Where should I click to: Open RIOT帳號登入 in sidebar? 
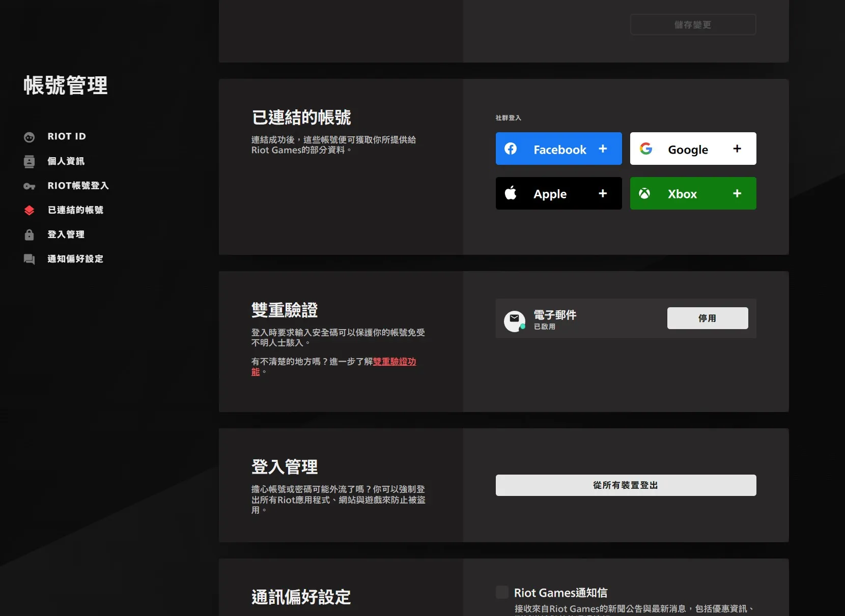pyautogui.click(x=78, y=186)
